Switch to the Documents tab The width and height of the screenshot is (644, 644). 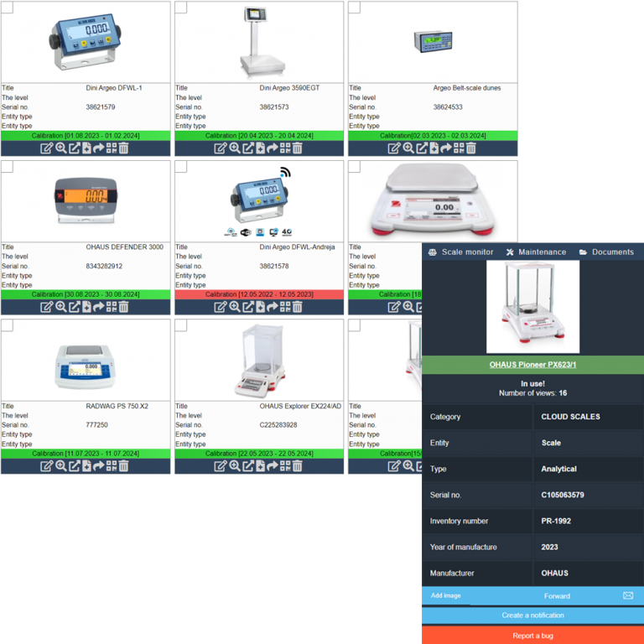pyautogui.click(x=606, y=252)
